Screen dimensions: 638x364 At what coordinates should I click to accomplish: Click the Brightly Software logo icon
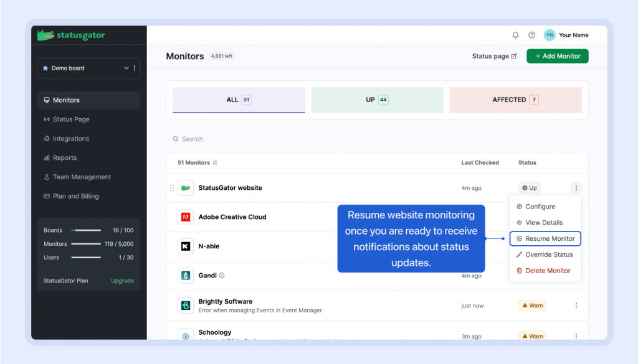186,305
